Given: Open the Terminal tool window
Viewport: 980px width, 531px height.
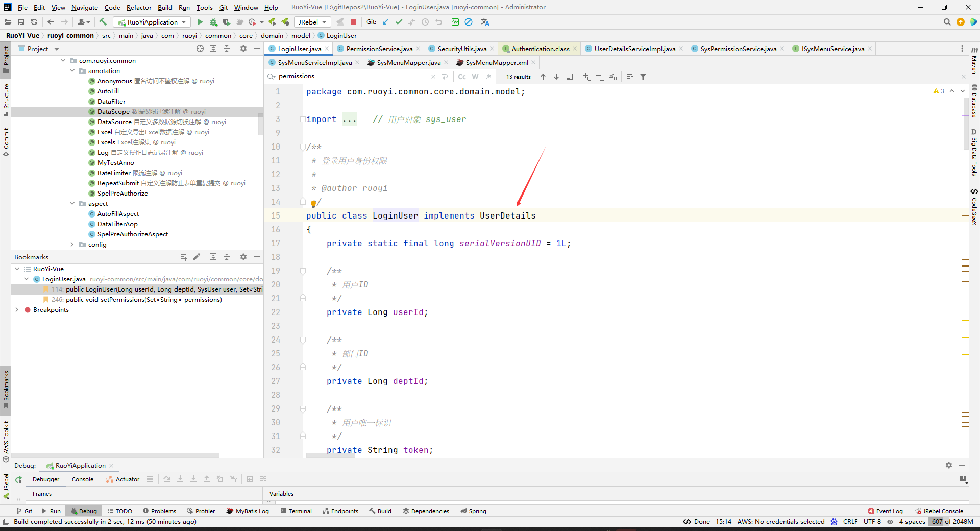Looking at the screenshot, I should coord(296,511).
